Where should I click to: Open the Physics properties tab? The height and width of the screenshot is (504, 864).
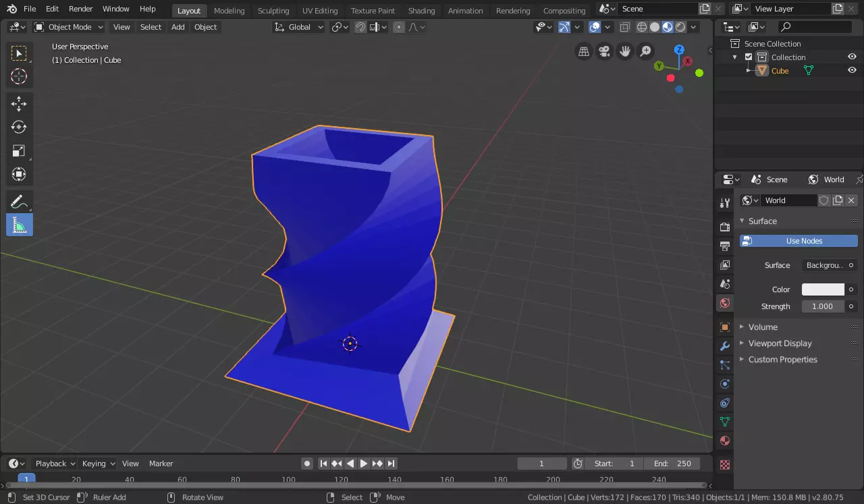725,384
